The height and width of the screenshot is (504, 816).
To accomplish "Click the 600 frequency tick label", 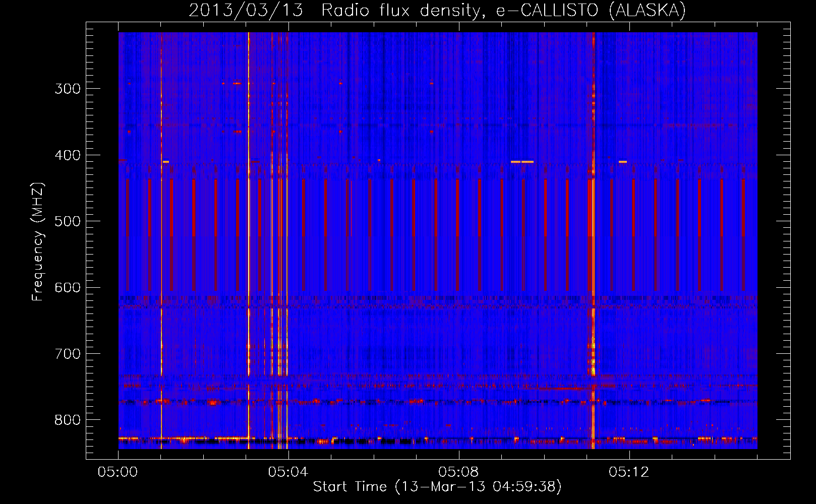I will click(x=68, y=288).
